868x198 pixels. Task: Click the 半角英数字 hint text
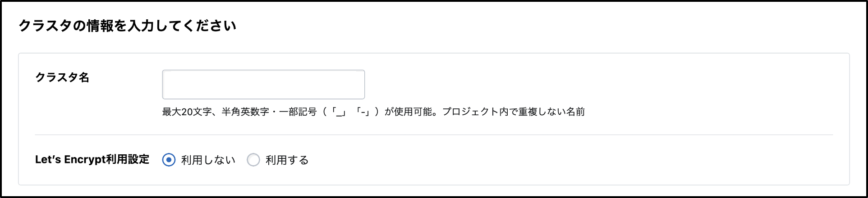point(245,112)
